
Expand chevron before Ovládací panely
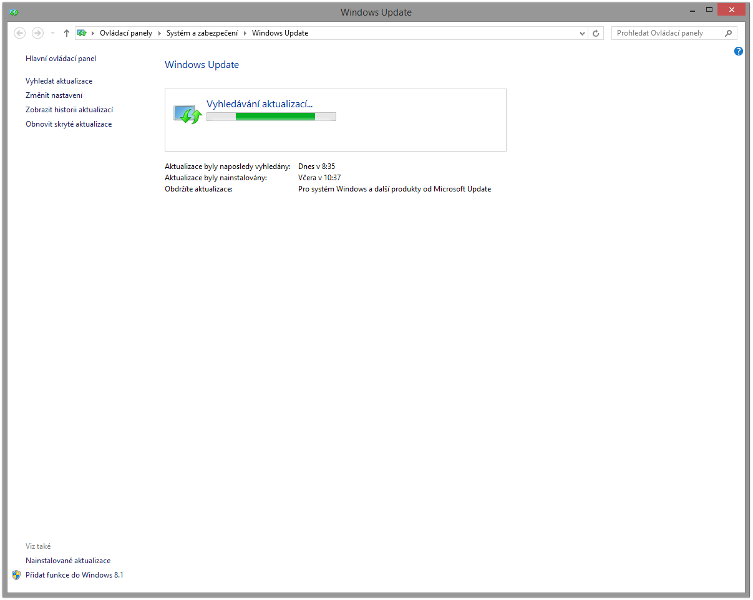(93, 34)
